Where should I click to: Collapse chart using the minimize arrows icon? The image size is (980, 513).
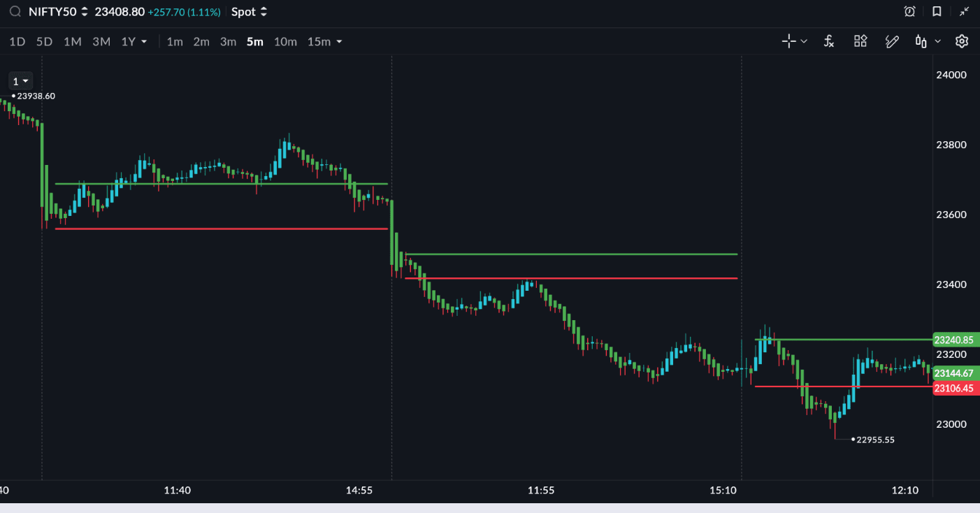click(964, 12)
